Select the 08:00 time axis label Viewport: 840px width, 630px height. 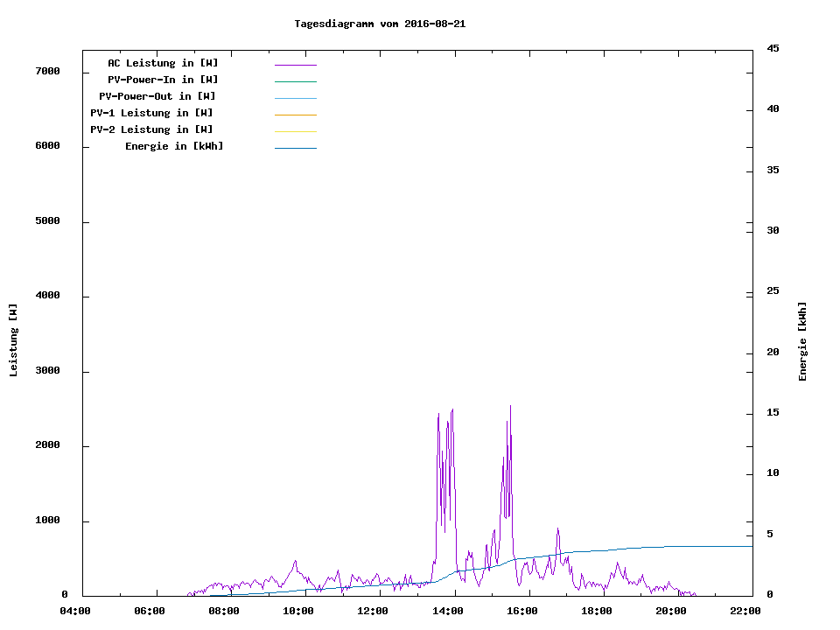(x=224, y=611)
